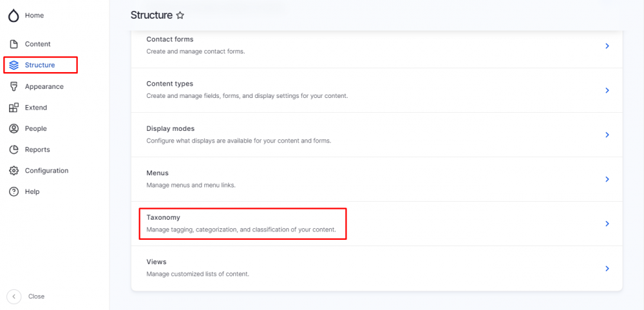Click the Appearance paintbrush icon

[14, 86]
